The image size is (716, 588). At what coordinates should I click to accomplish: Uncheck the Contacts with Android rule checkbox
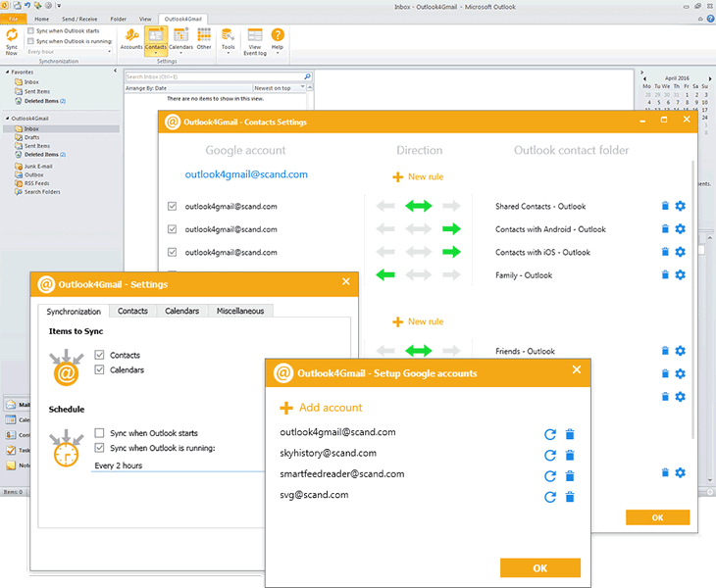pyautogui.click(x=173, y=229)
